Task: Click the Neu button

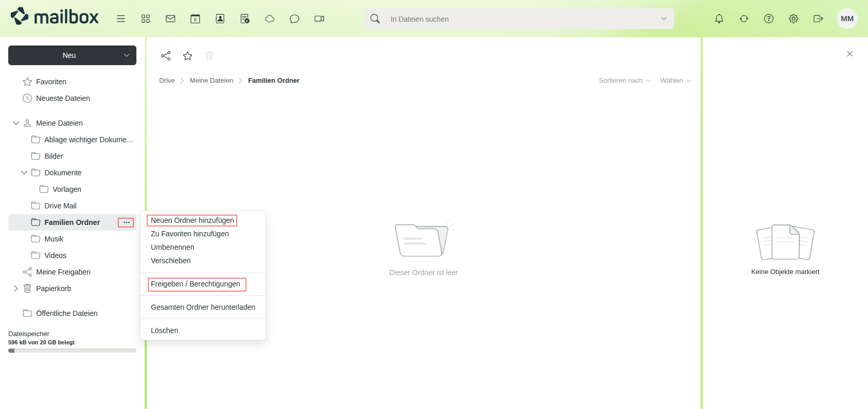Action: [69, 55]
